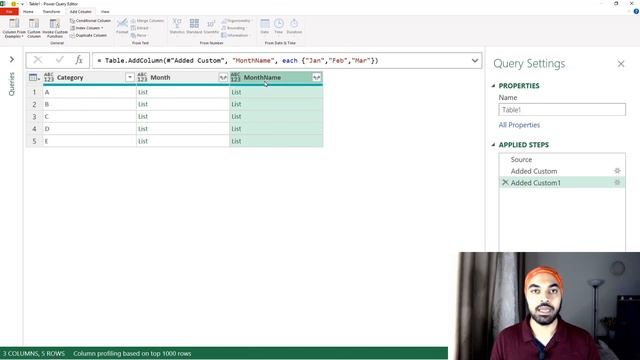The width and height of the screenshot is (640, 360).
Task: Open settings gear for Added Custom step
Action: (617, 171)
